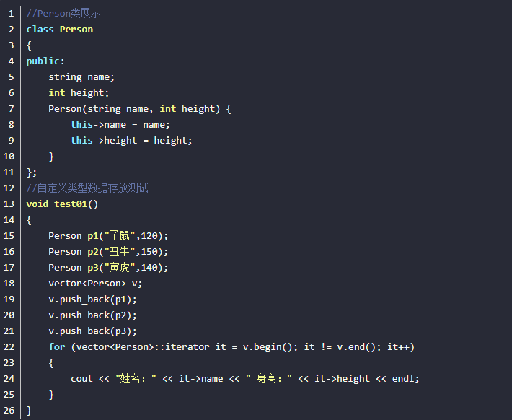
Task: Place cursor on 'public:' keyword
Action: [45, 61]
